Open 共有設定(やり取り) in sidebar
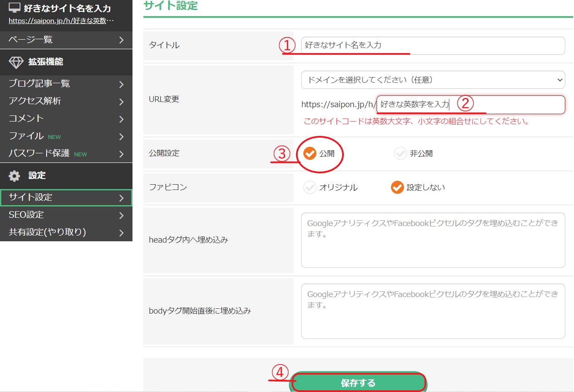The height and width of the screenshot is (392, 574). pyautogui.click(x=47, y=232)
